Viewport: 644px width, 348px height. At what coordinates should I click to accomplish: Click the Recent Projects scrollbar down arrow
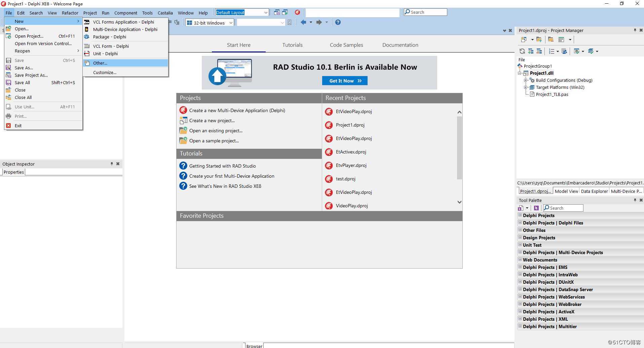[459, 202]
